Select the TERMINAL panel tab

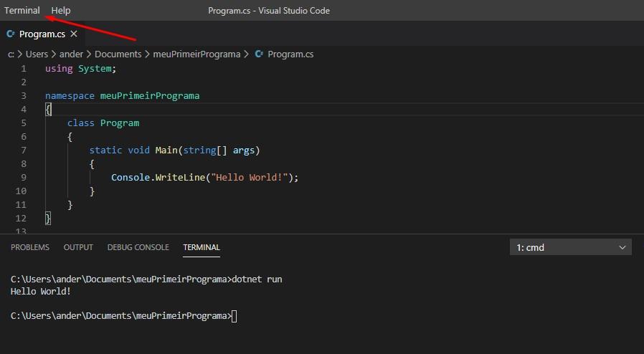[202, 247]
